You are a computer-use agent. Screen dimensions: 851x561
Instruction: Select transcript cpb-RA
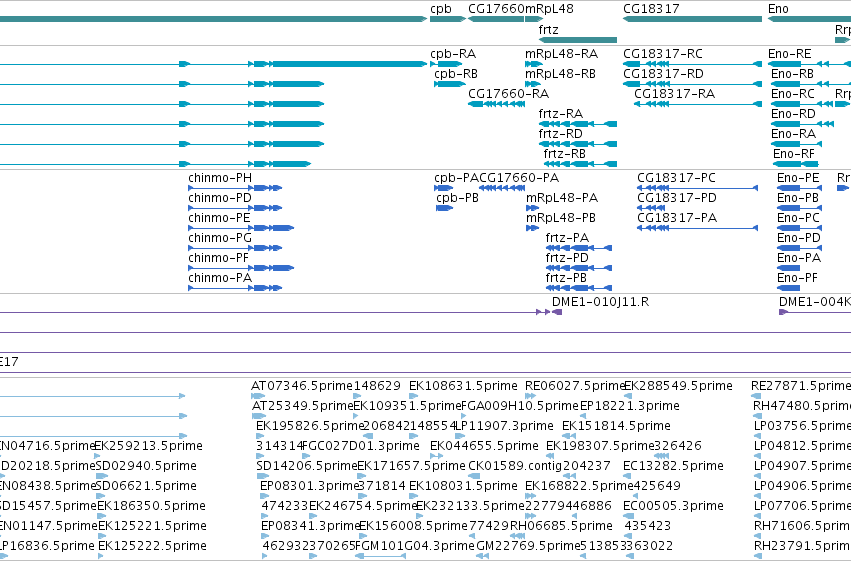tap(453, 54)
